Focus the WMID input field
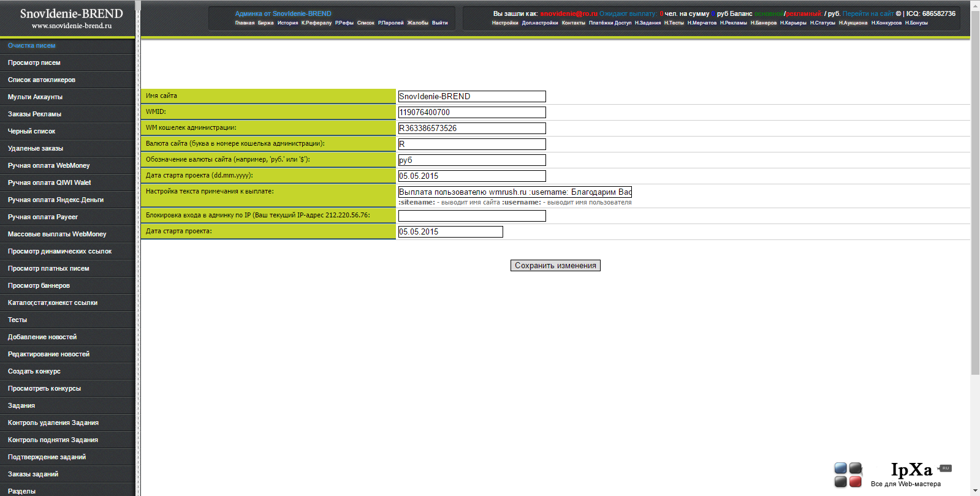Screen dimensions: 980x496 point(472,112)
